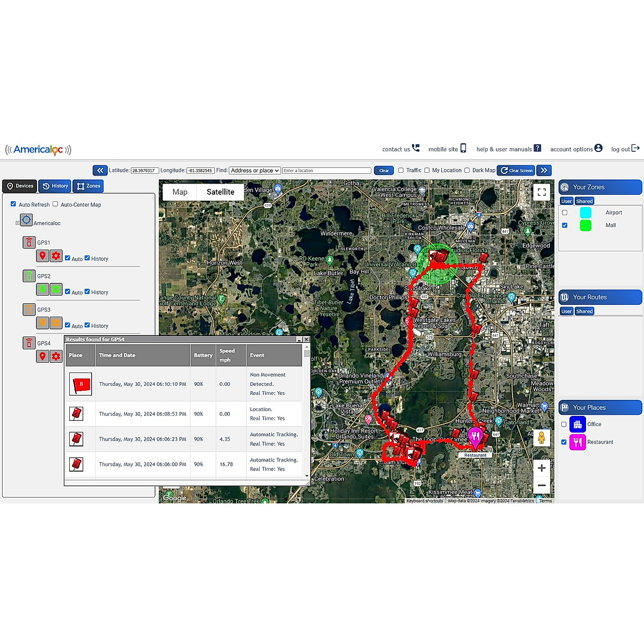Screen dimensions: 644x644
Task: Click the log out link
Action: coord(625,149)
